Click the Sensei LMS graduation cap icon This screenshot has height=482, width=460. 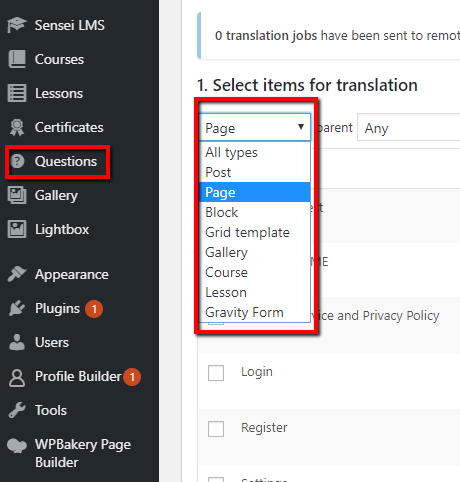pyautogui.click(x=17, y=25)
